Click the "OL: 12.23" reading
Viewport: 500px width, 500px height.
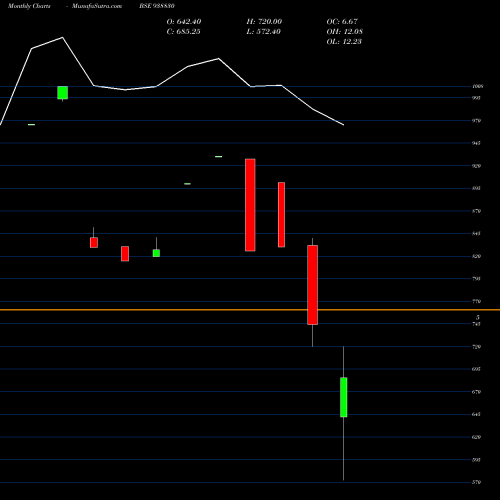(x=344, y=42)
